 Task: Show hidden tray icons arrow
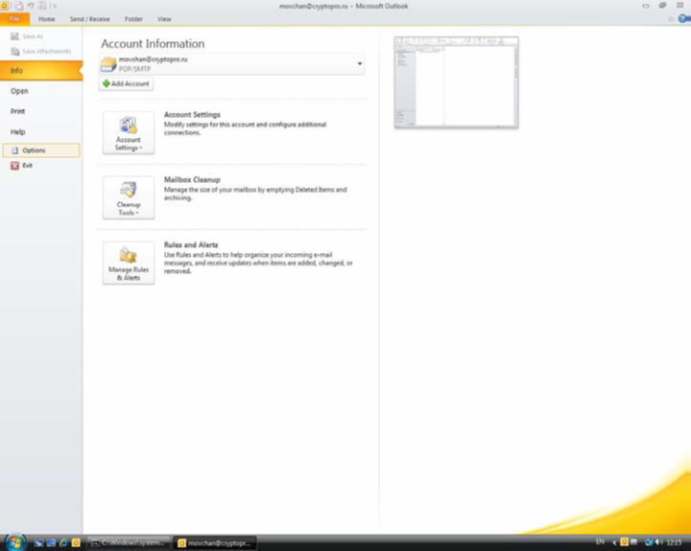pos(614,543)
